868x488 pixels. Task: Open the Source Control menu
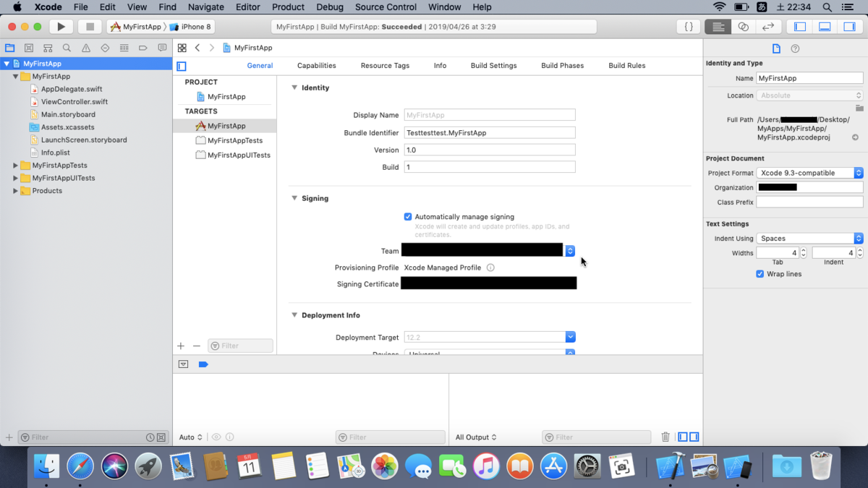click(386, 7)
